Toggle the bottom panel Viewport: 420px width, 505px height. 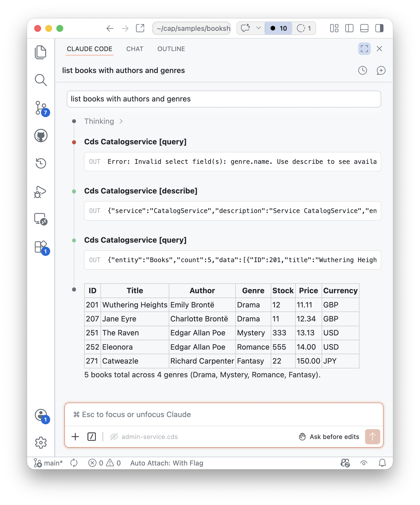pyautogui.click(x=364, y=28)
